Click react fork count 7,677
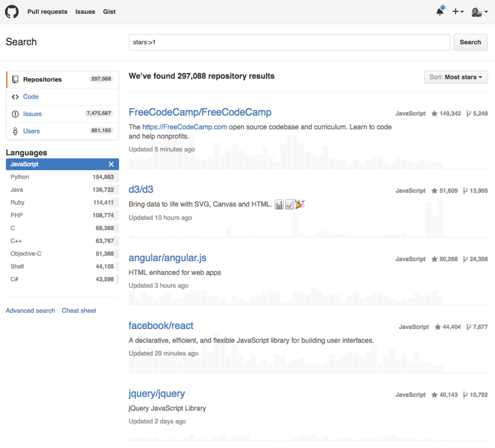This screenshot has width=495, height=448. click(x=477, y=327)
